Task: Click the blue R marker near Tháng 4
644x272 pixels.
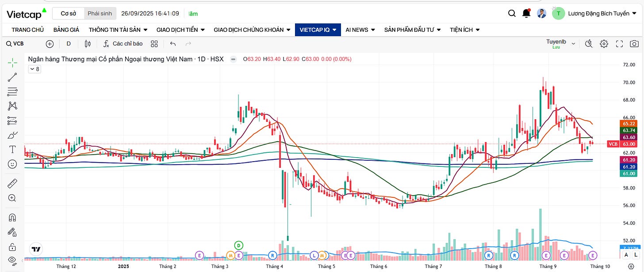Action: tap(272, 255)
